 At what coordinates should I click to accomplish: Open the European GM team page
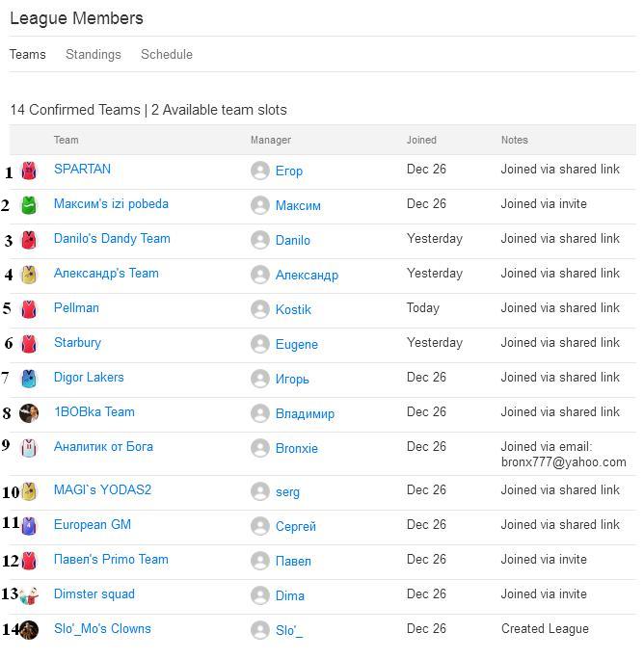click(93, 525)
